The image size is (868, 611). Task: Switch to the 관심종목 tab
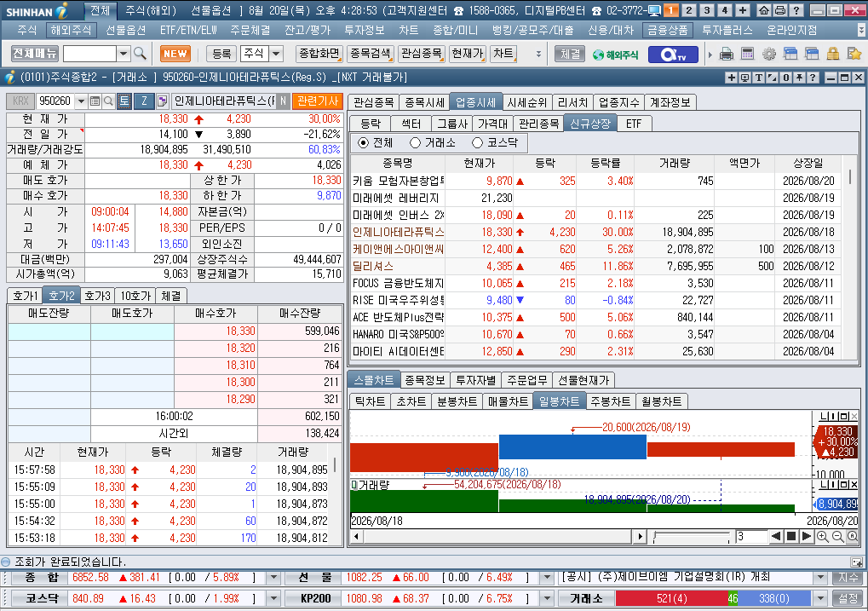coord(374,102)
